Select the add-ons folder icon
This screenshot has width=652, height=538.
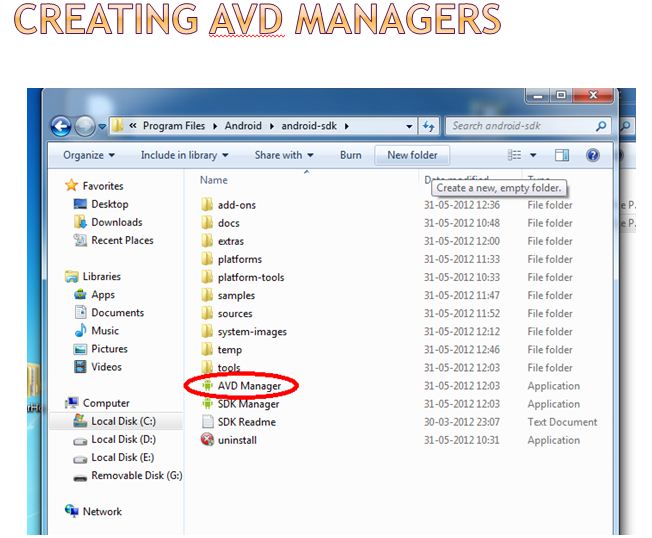click(207, 205)
